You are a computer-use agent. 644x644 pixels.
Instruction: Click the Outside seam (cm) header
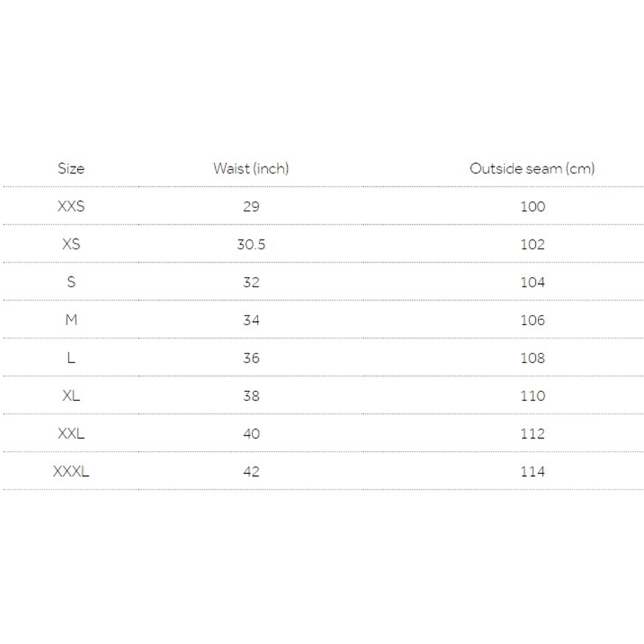532,169
